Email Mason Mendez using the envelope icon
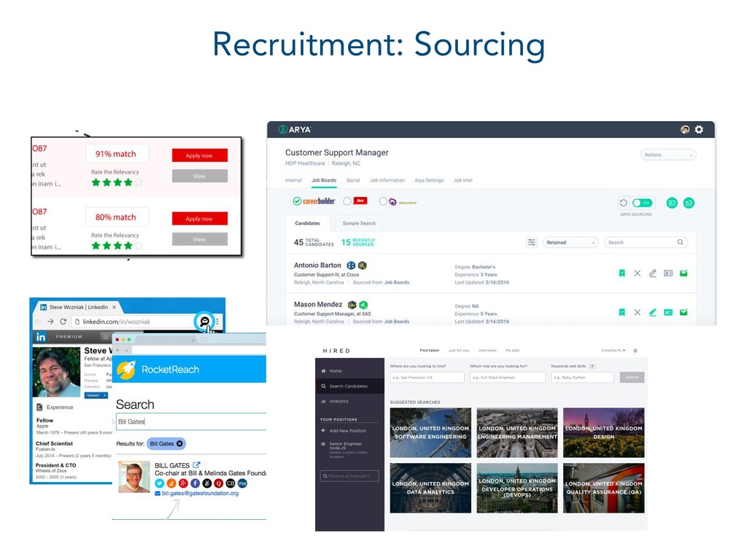Viewport: 747px width, 560px height. coord(684,312)
